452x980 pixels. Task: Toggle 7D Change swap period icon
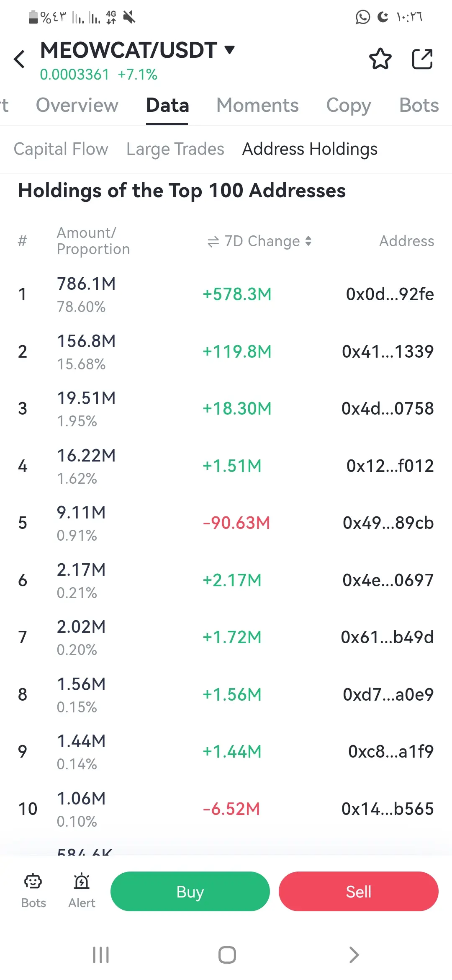click(x=213, y=242)
